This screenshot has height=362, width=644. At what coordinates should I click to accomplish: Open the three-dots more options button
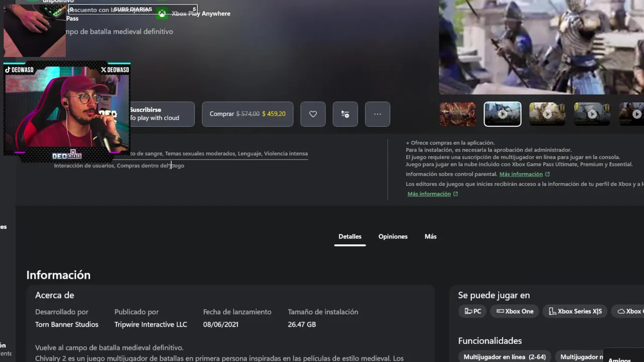pos(377,114)
